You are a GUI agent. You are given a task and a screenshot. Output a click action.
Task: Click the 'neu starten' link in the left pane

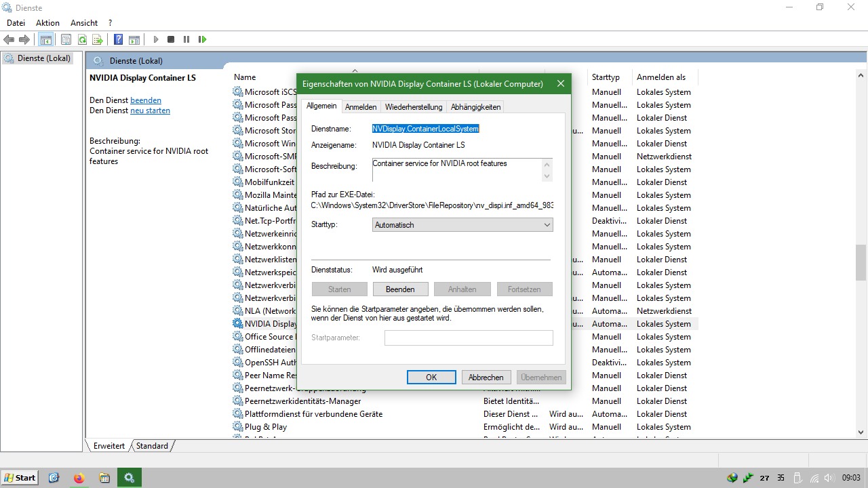point(150,110)
